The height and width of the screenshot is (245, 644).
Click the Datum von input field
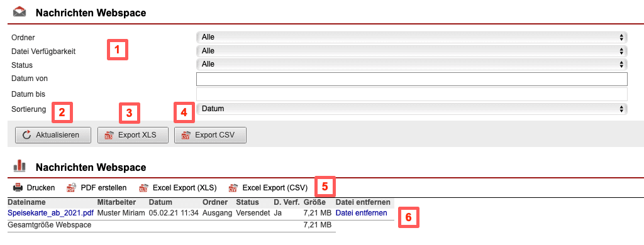click(x=412, y=79)
